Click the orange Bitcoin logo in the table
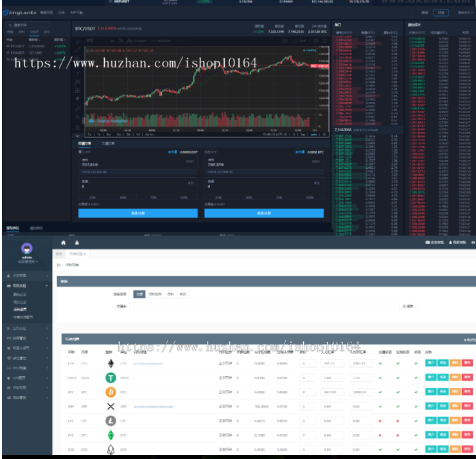The image size is (476, 459). [110, 392]
